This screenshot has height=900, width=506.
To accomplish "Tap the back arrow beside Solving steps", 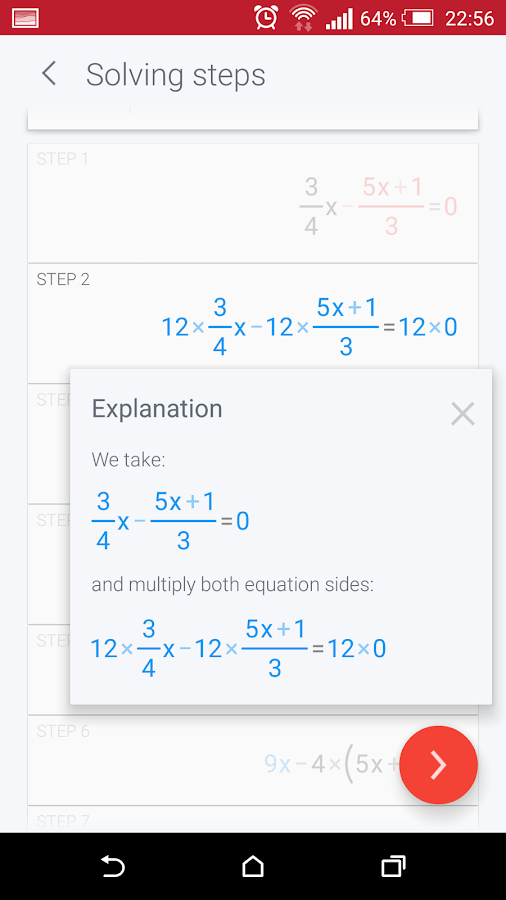I will pos(49,74).
